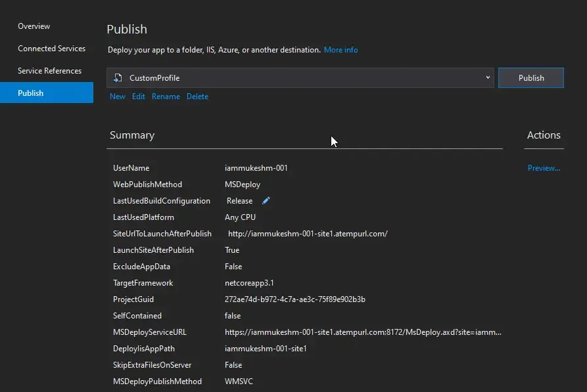Click Preview under the Actions panel
This screenshot has height=392, width=587.
(x=543, y=167)
